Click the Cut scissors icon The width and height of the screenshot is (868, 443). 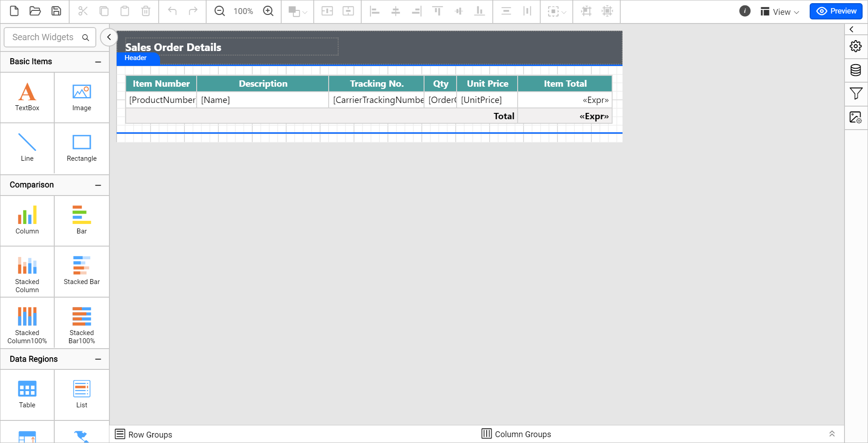point(83,11)
